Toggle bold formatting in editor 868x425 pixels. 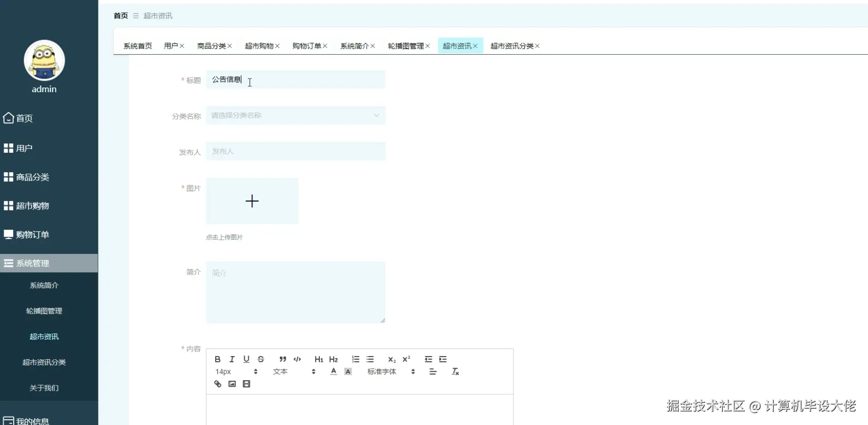click(217, 359)
